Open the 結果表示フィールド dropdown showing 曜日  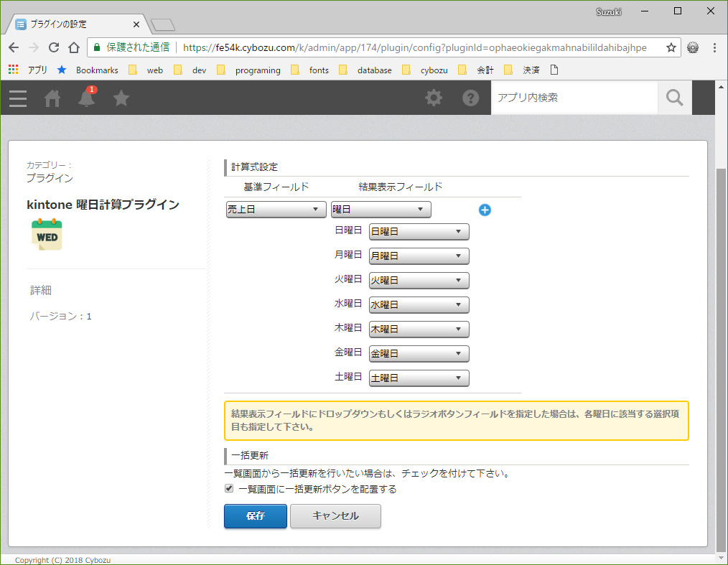coord(381,210)
